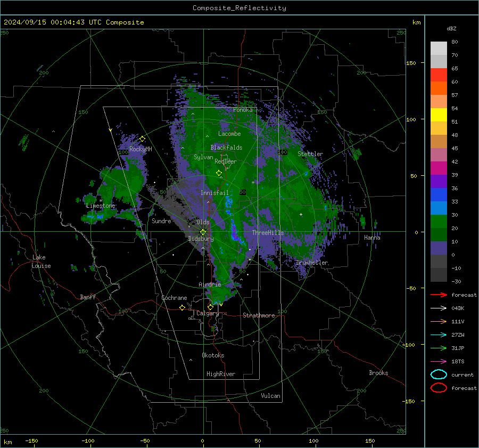Click the Airdrie label

click(x=210, y=284)
